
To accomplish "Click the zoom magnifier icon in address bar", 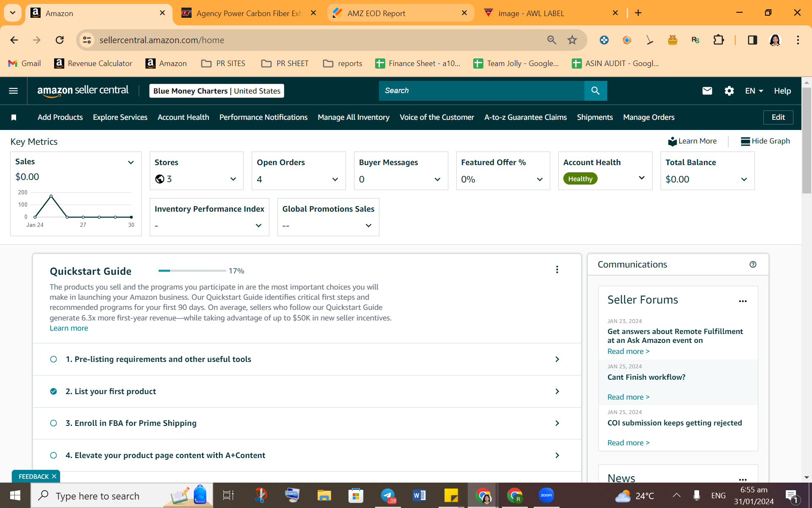I will tap(551, 40).
